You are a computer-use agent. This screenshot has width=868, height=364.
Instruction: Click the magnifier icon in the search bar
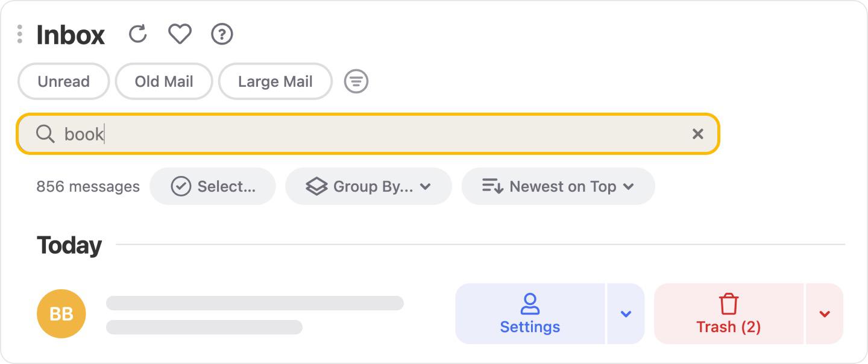(x=45, y=134)
